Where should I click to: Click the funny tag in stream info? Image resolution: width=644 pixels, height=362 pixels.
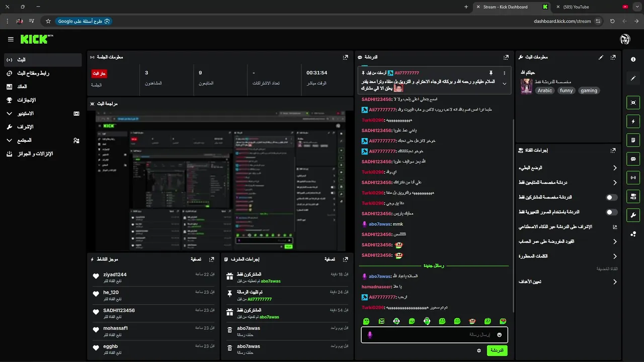pyautogui.click(x=566, y=90)
